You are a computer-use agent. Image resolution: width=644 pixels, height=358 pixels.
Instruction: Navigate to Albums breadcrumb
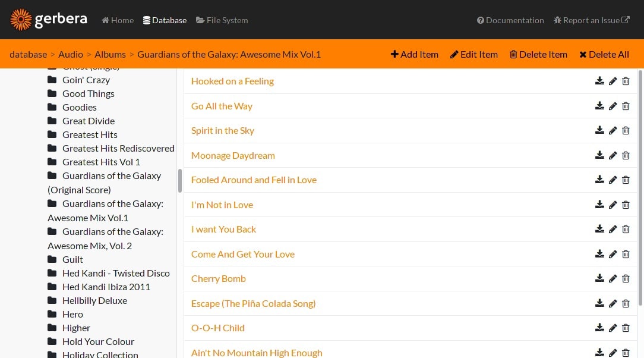[110, 54]
